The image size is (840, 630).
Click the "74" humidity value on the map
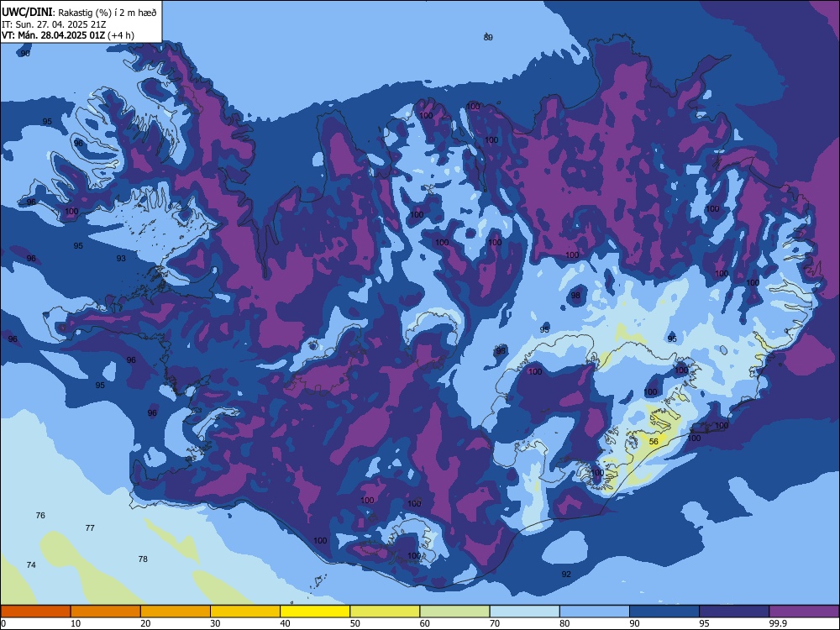31,565
